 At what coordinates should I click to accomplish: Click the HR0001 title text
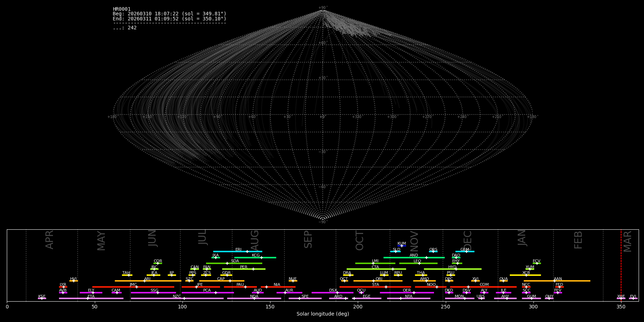[x=122, y=9]
